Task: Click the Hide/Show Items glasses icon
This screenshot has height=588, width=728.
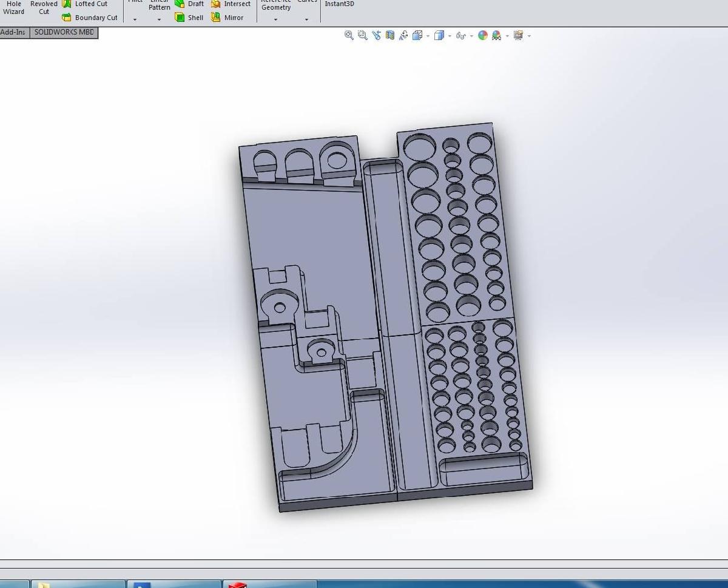Action: 460,36
